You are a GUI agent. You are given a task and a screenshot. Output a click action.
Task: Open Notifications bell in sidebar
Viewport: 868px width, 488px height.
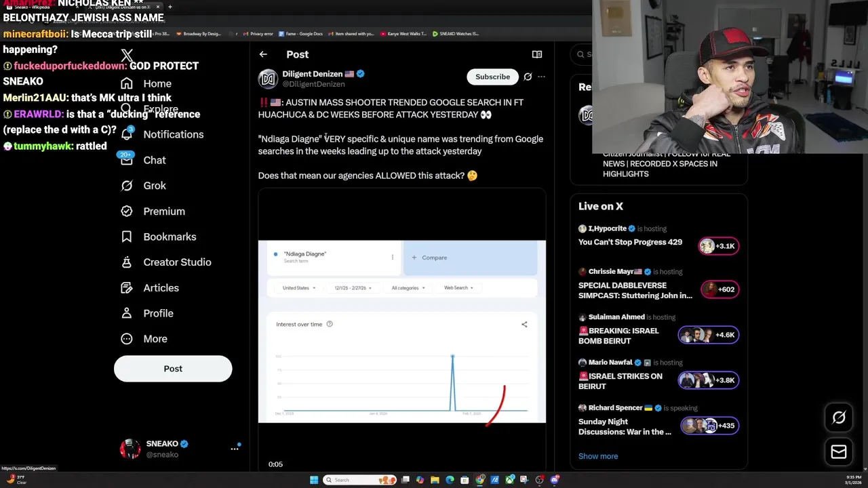[161, 134]
